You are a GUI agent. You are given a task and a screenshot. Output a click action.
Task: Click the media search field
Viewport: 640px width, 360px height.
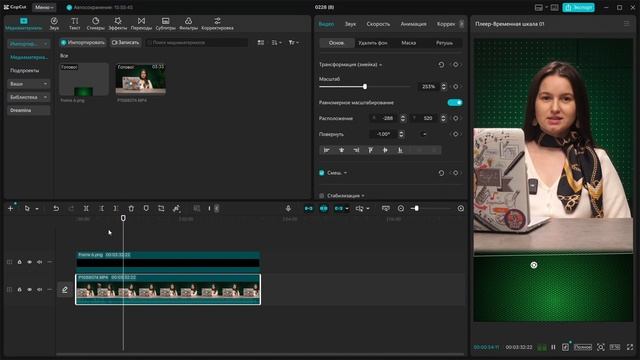point(197,42)
